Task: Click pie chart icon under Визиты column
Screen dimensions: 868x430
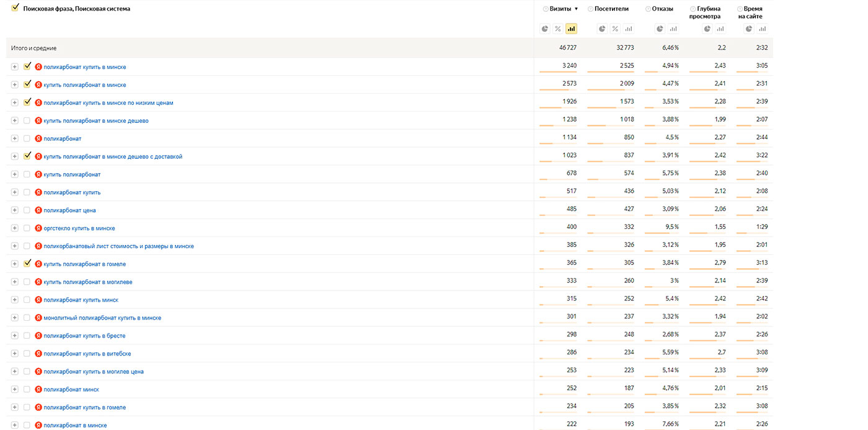Action: [545, 29]
